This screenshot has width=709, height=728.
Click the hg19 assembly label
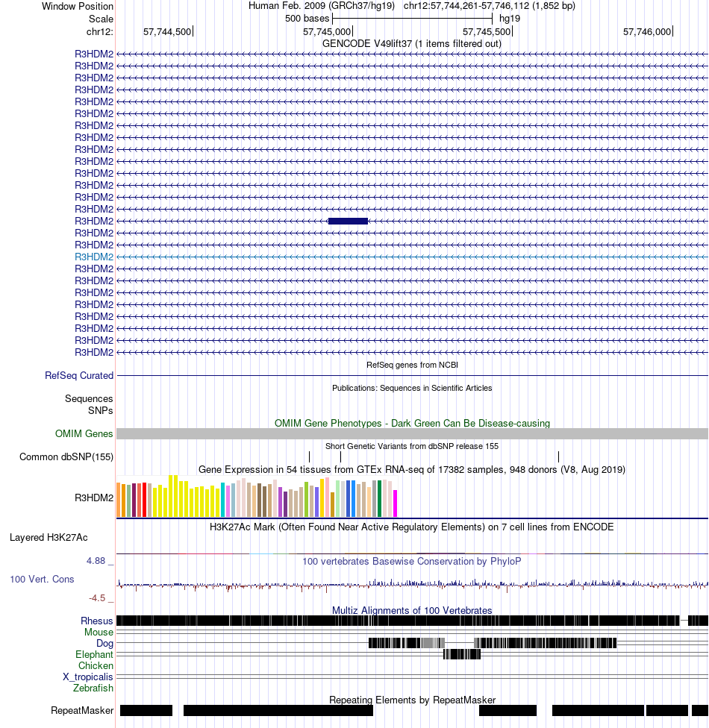510,19
